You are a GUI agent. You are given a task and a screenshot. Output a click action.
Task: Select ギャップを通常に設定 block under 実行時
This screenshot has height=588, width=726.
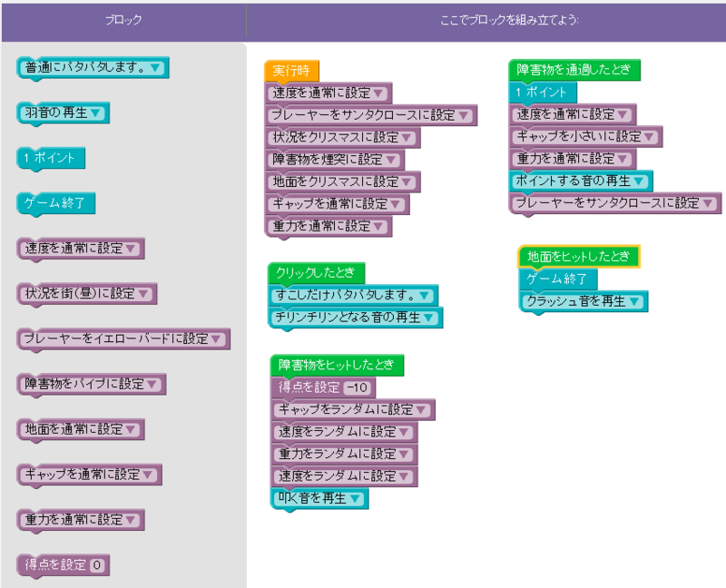click(337, 205)
